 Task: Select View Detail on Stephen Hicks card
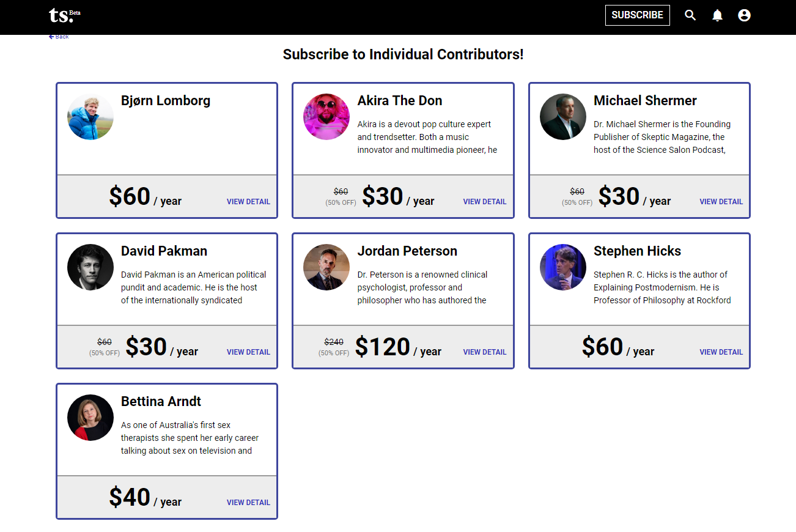[721, 352]
